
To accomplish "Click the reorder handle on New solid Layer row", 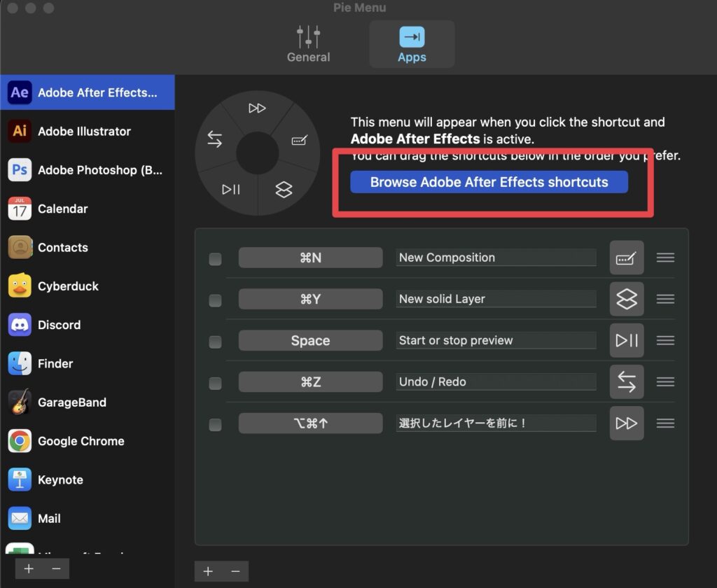I will (665, 299).
